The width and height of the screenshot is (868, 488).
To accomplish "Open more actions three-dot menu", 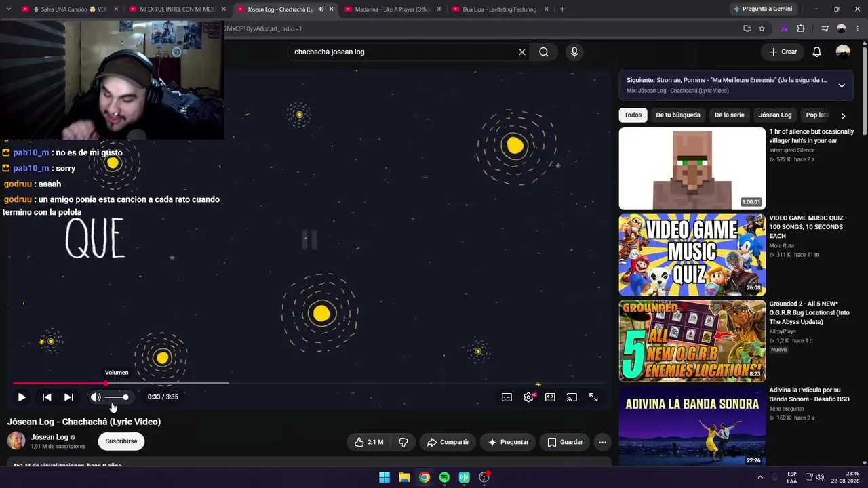I will pos(602,442).
